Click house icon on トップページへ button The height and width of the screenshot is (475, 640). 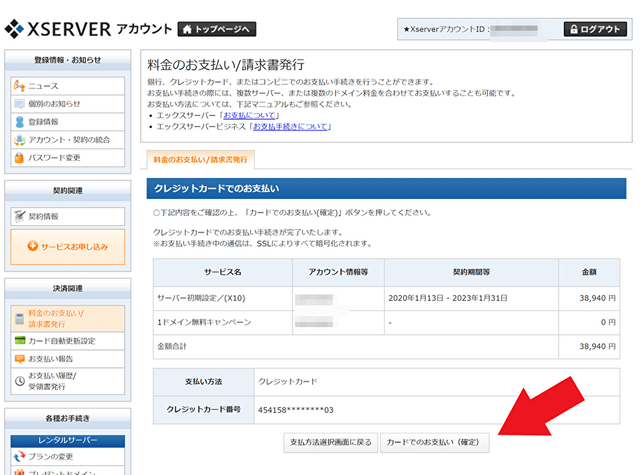(187, 29)
